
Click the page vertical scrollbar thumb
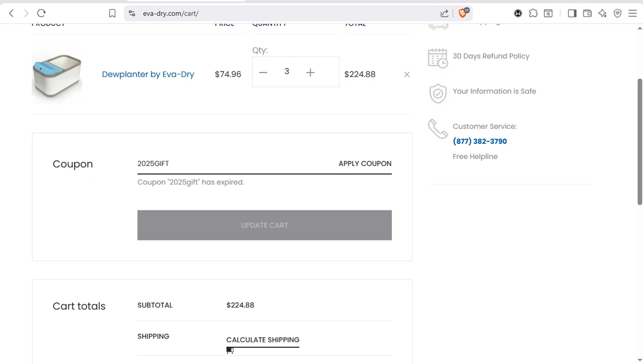tap(640, 141)
